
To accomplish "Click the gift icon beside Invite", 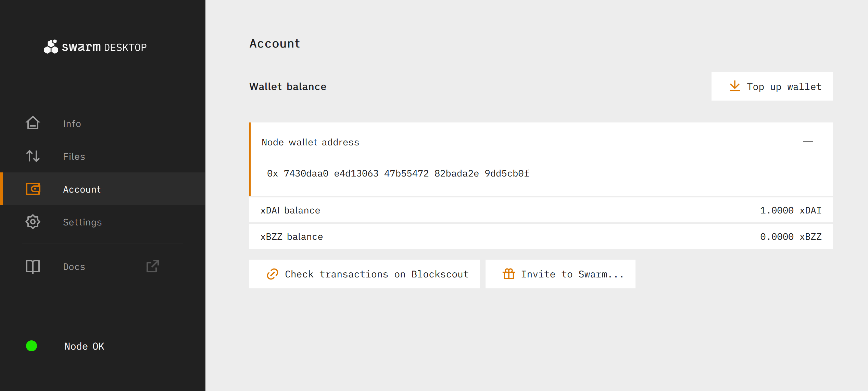I will (x=508, y=274).
